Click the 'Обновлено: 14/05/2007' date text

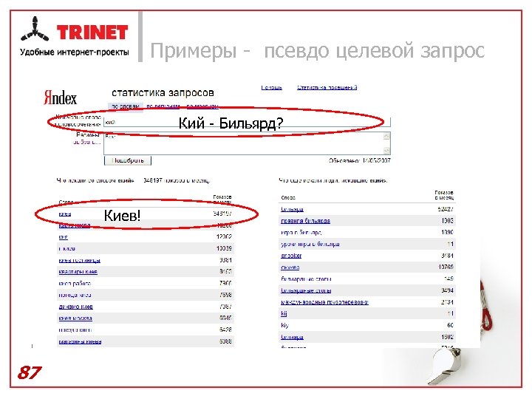pyautogui.click(x=360, y=160)
